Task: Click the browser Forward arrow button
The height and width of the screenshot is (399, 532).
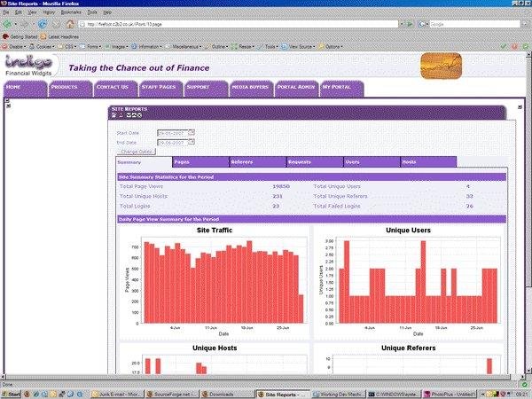Action: 24,24
